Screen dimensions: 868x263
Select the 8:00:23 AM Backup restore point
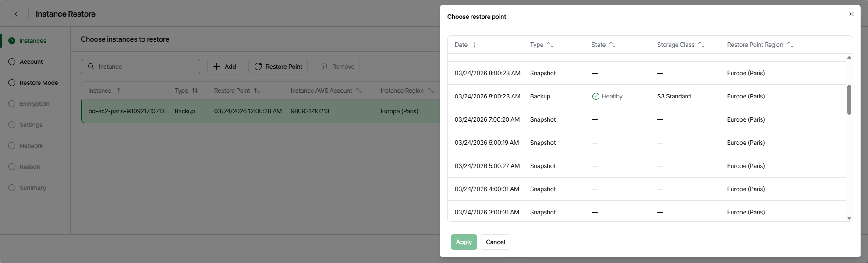click(540, 96)
